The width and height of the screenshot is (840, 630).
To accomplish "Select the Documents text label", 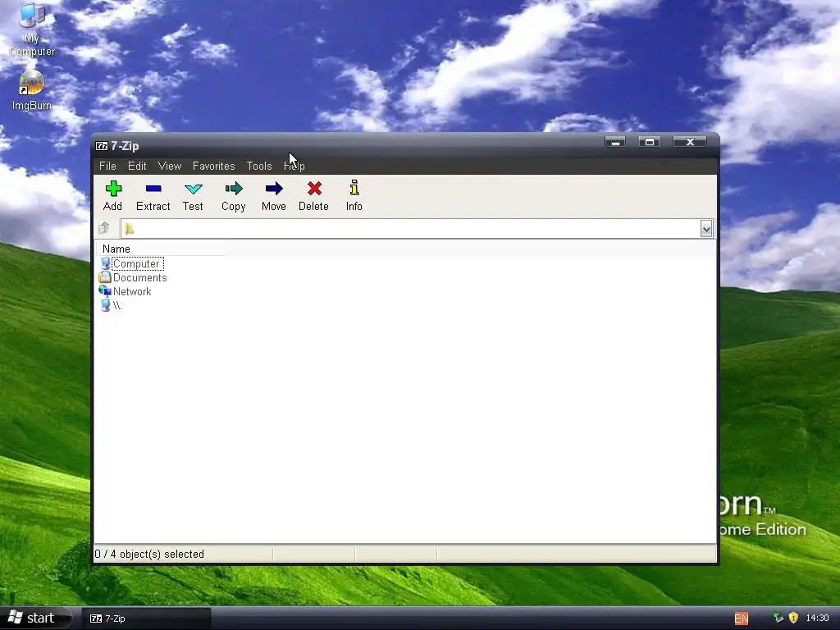I will (x=139, y=277).
